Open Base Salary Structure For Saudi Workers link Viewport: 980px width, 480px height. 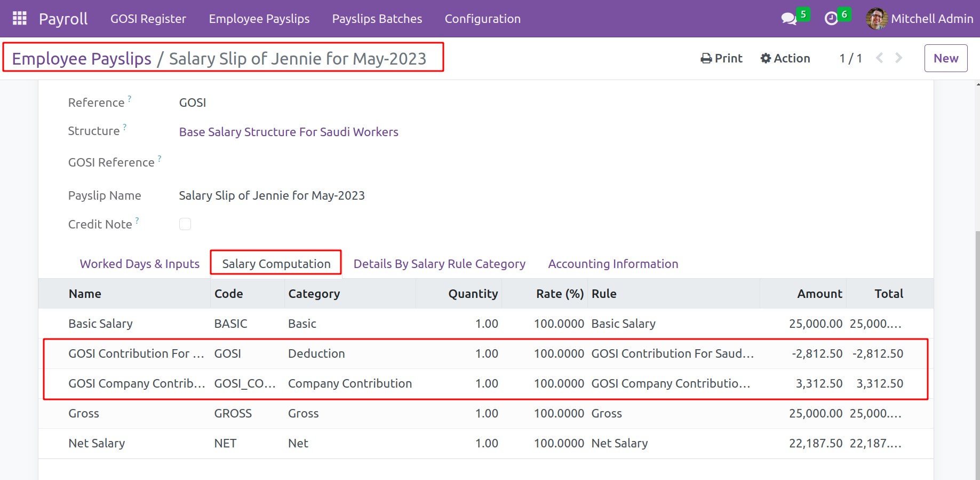289,132
